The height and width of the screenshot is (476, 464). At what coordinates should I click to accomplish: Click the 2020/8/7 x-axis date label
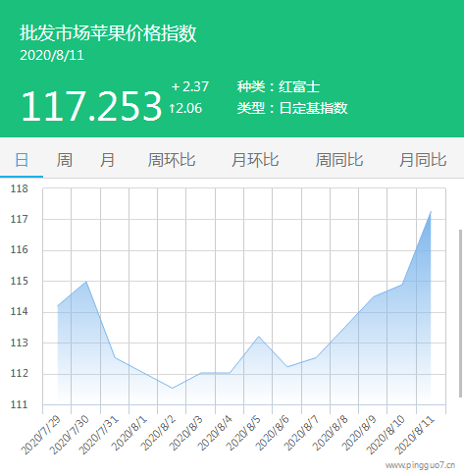pos(301,433)
